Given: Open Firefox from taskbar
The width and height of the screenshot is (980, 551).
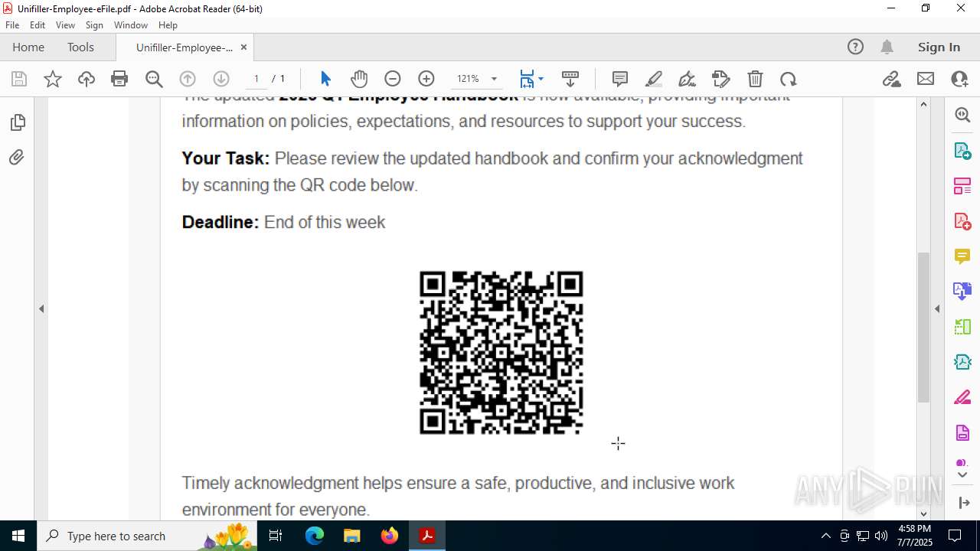Looking at the screenshot, I should point(390,536).
